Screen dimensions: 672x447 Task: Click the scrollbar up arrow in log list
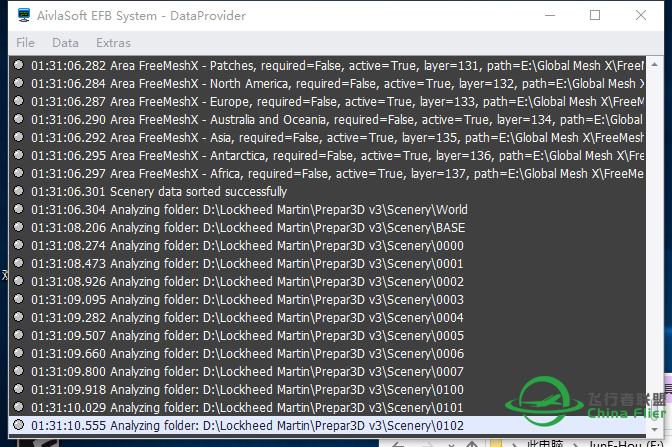click(654, 65)
